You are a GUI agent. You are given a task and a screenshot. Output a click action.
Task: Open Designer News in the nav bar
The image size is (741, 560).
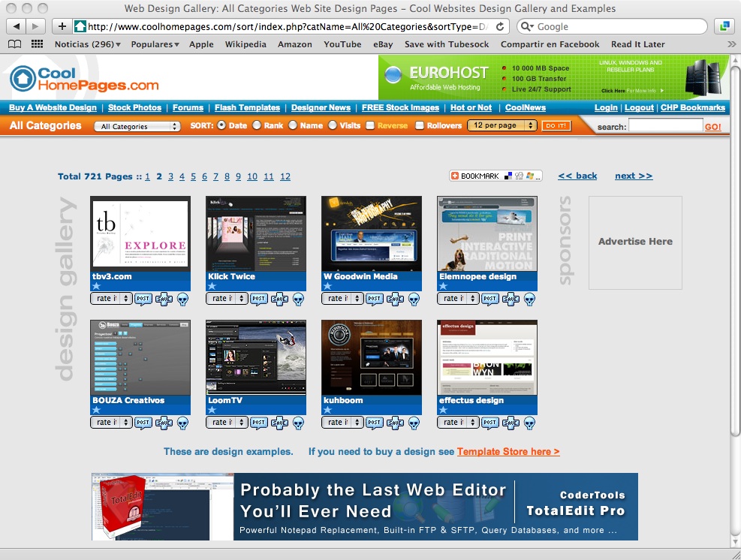coord(321,108)
